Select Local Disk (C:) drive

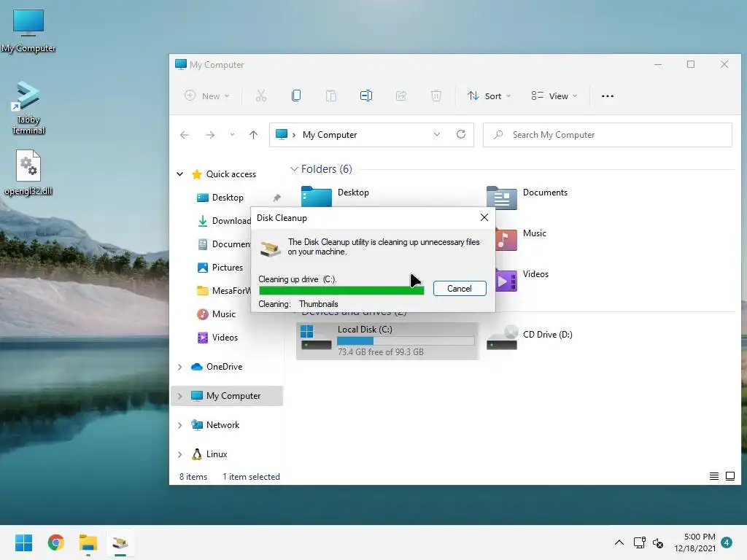(387, 341)
